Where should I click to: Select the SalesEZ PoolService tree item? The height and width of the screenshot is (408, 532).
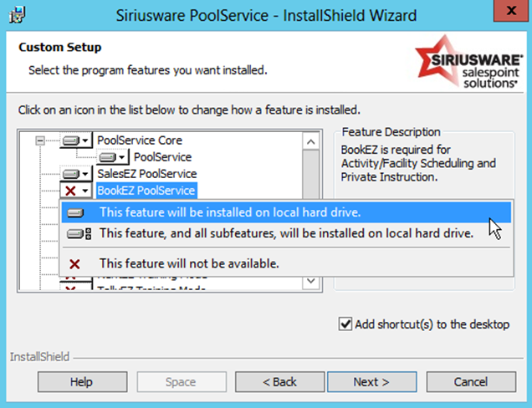(146, 174)
